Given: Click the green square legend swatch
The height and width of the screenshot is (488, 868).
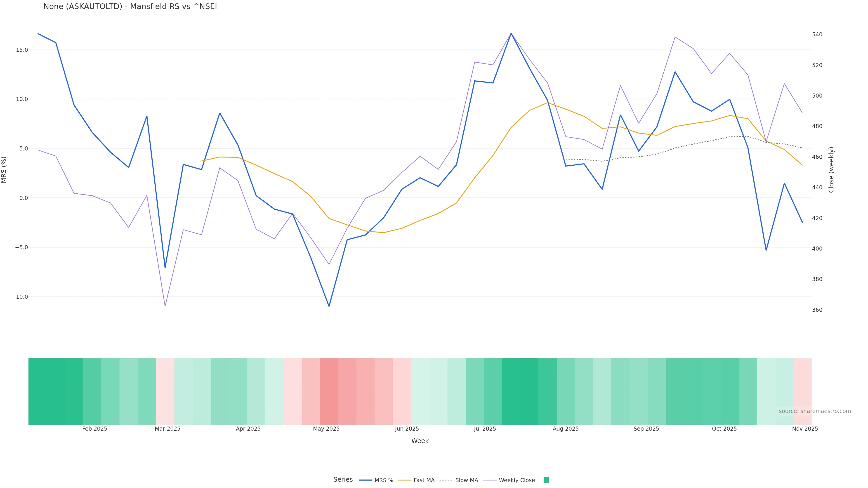Looking at the screenshot, I should (546, 480).
